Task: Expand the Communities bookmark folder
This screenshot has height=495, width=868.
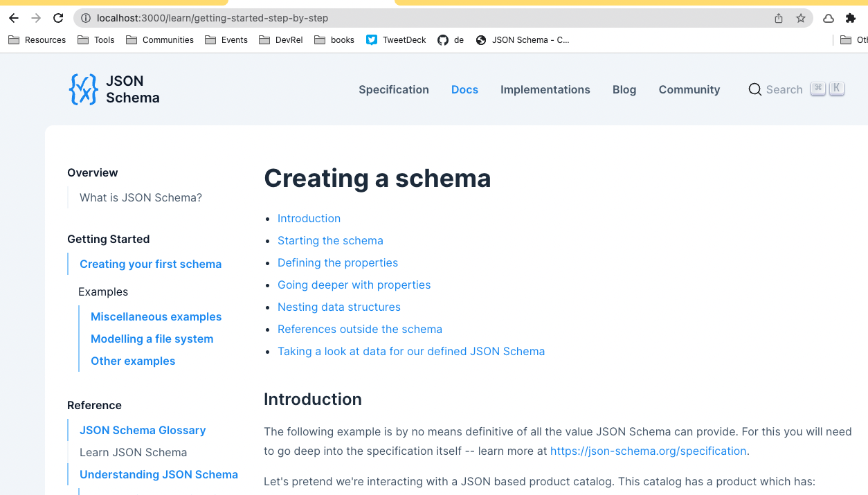Action: (x=159, y=39)
